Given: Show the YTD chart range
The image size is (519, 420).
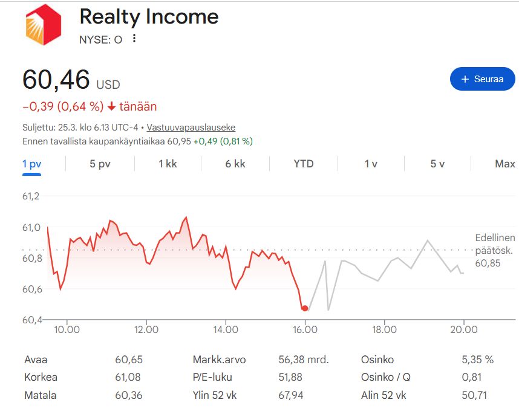Looking at the screenshot, I should [x=304, y=164].
